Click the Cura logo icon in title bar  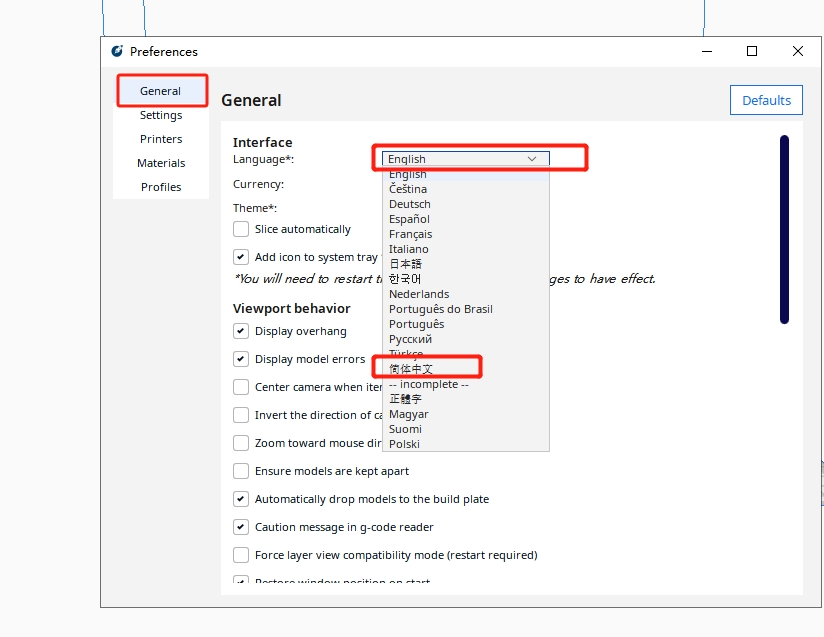(x=117, y=52)
